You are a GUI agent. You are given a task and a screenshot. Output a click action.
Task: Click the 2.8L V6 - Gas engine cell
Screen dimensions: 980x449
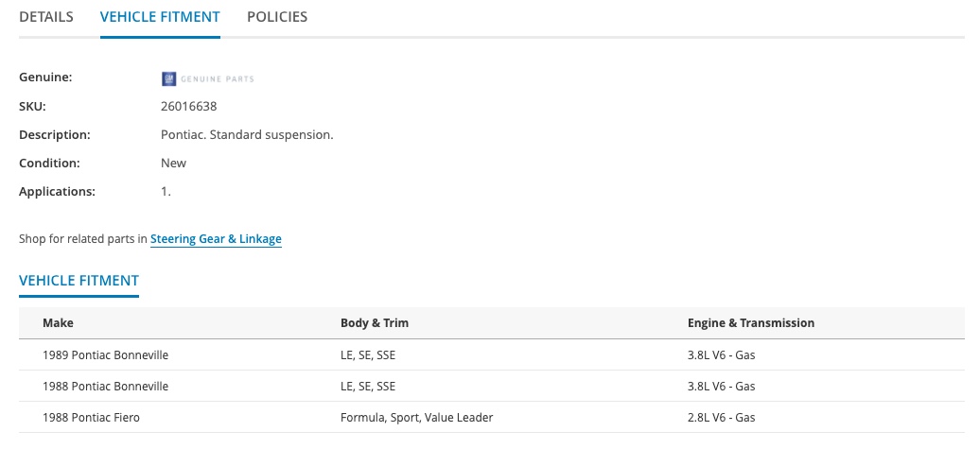pos(721,417)
